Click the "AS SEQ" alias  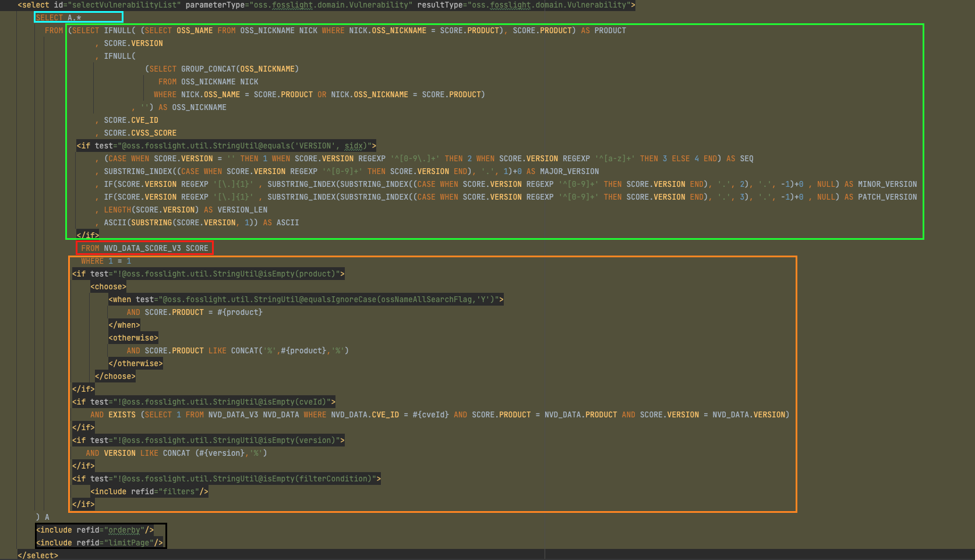(740, 158)
